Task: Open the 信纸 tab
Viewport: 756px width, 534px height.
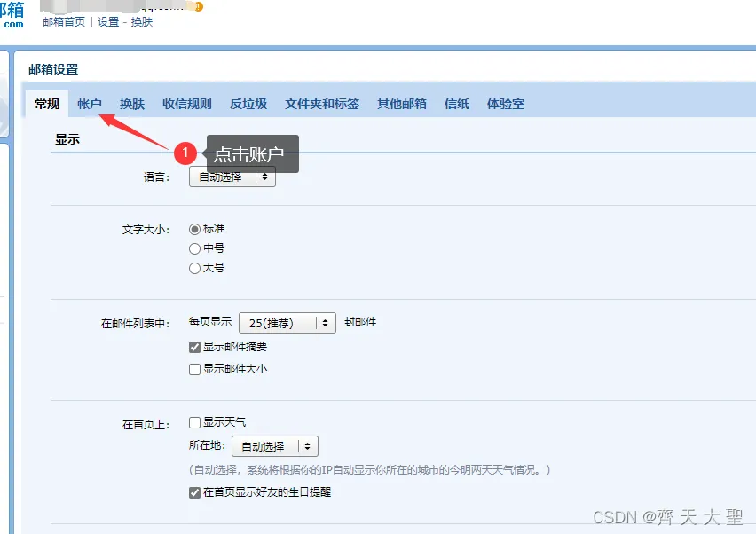Action: pos(457,104)
